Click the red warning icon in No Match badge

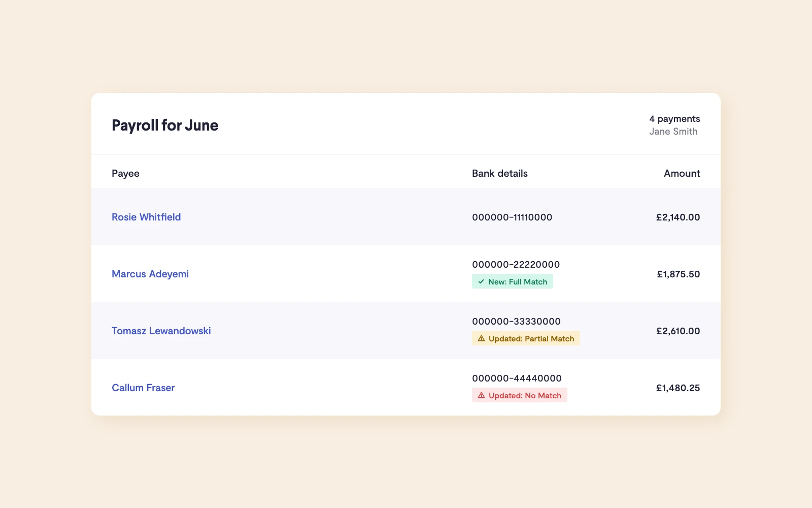(x=482, y=395)
